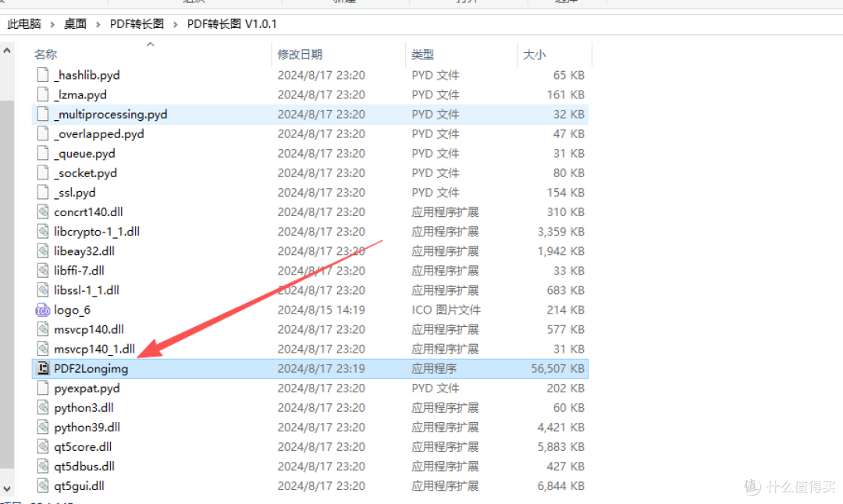Click the _hashlib.pyd file icon
Screen dimensions: 843x504
coord(43,75)
